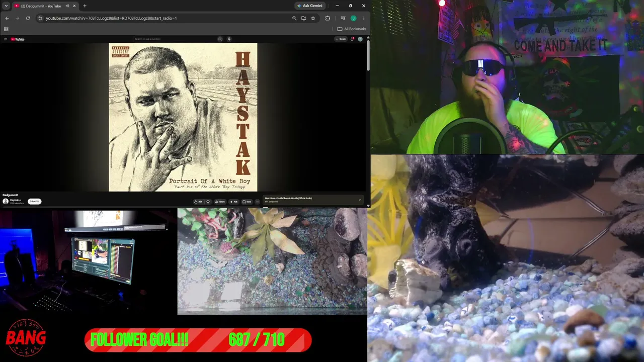Mute audio on the Dadgummit tab
The width and height of the screenshot is (644, 362).
67,6
